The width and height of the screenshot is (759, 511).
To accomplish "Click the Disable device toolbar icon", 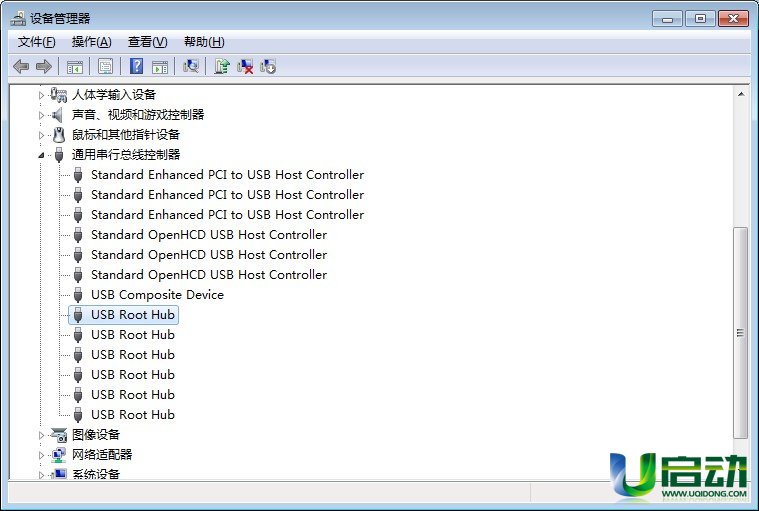I will click(x=268, y=66).
